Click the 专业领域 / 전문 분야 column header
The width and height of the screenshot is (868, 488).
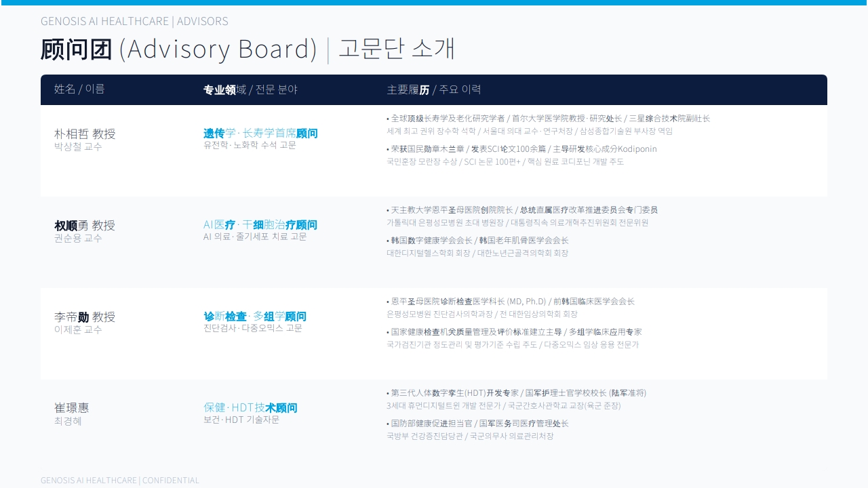(x=250, y=89)
